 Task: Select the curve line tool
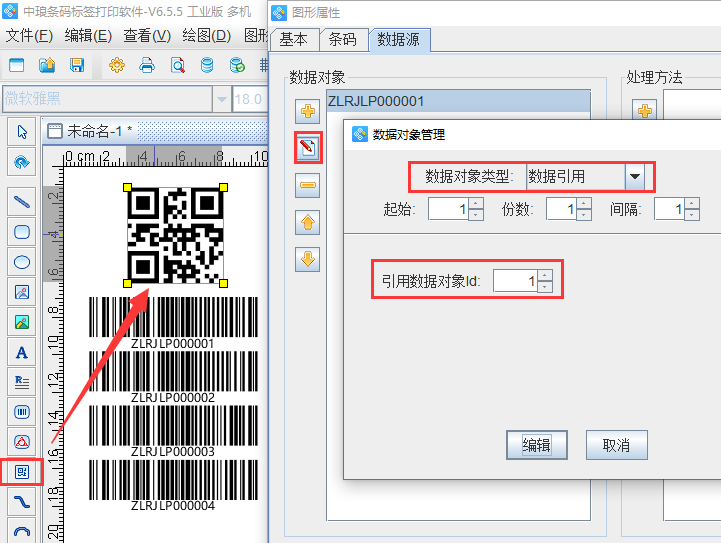[22, 502]
